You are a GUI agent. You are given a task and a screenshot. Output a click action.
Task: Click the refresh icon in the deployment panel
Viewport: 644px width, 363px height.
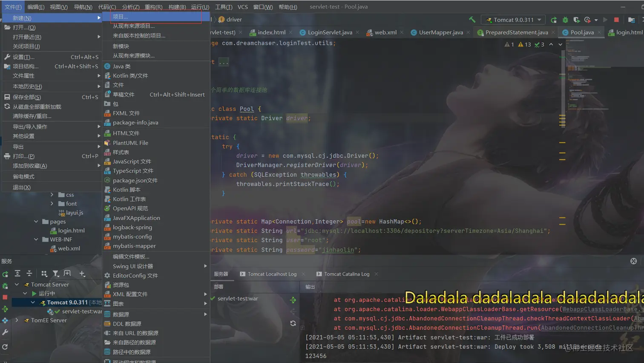(x=293, y=323)
